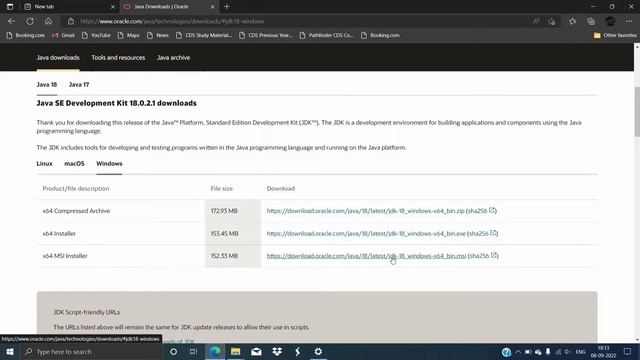Open File Explorer from the taskbar
The image size is (640, 360).
click(236, 351)
